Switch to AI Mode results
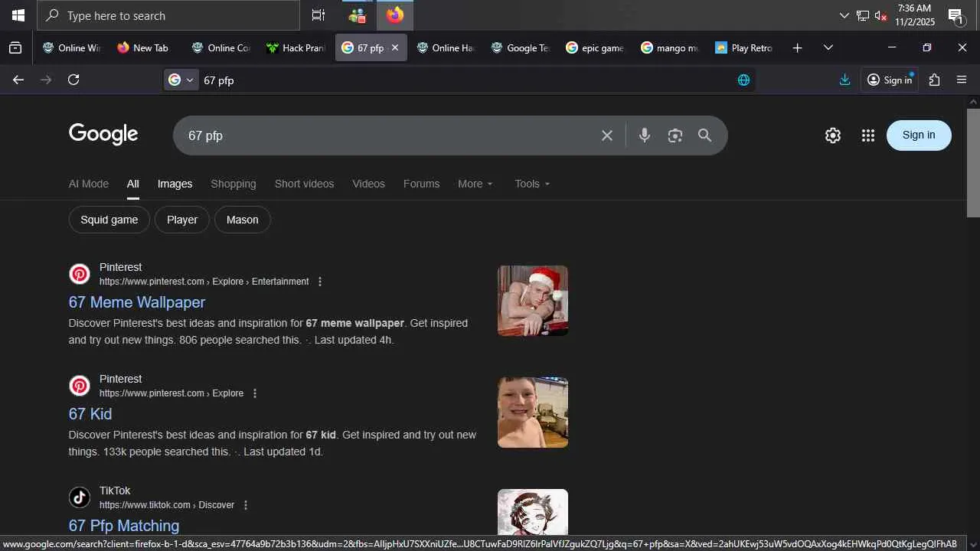The width and height of the screenshot is (980, 551). click(89, 184)
